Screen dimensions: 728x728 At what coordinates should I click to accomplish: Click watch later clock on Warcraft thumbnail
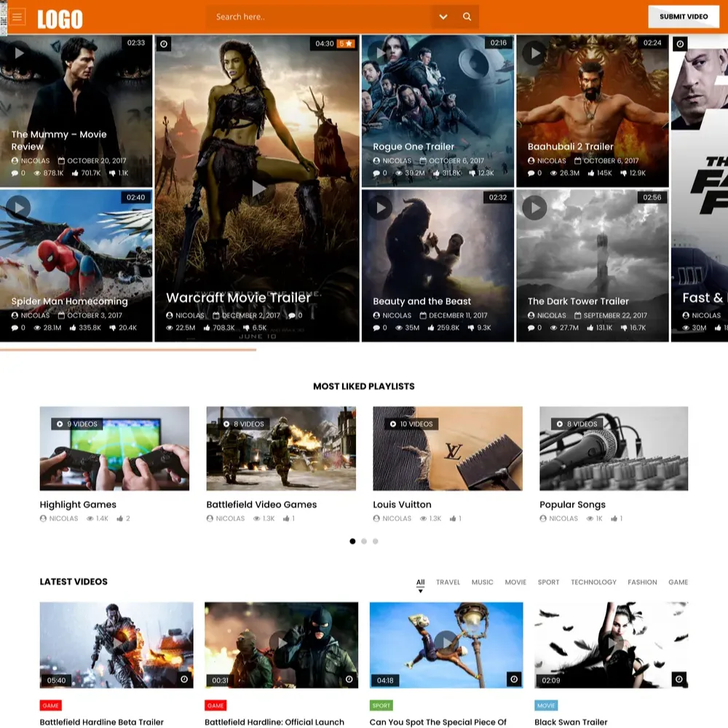click(x=164, y=44)
